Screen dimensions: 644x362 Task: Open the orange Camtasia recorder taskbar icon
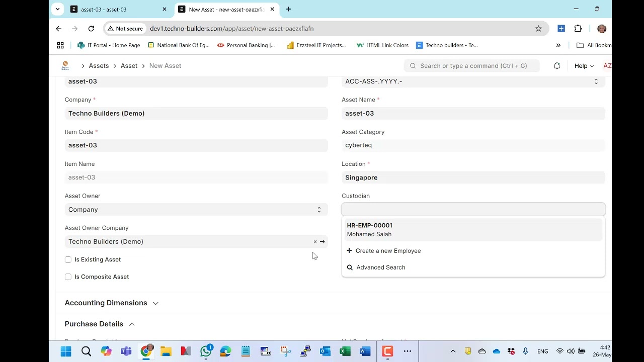387,351
